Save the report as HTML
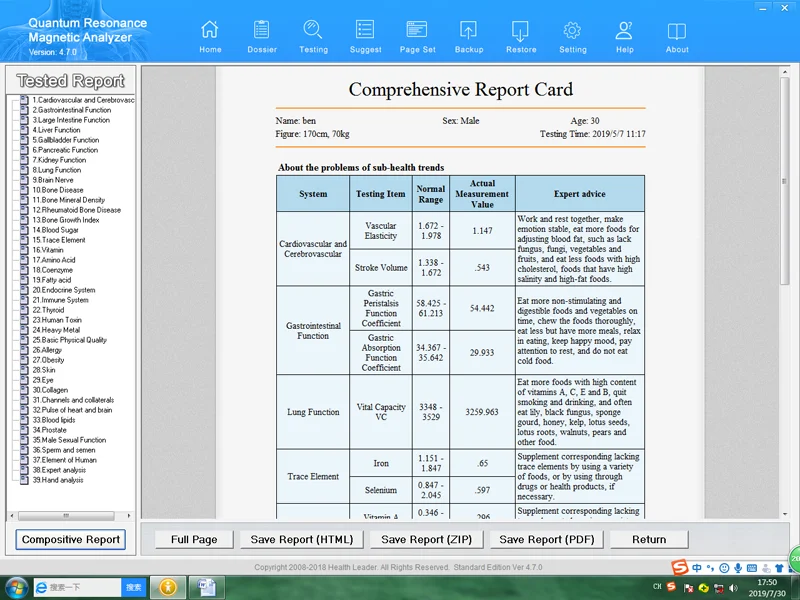The height and width of the screenshot is (600, 800). click(x=301, y=540)
